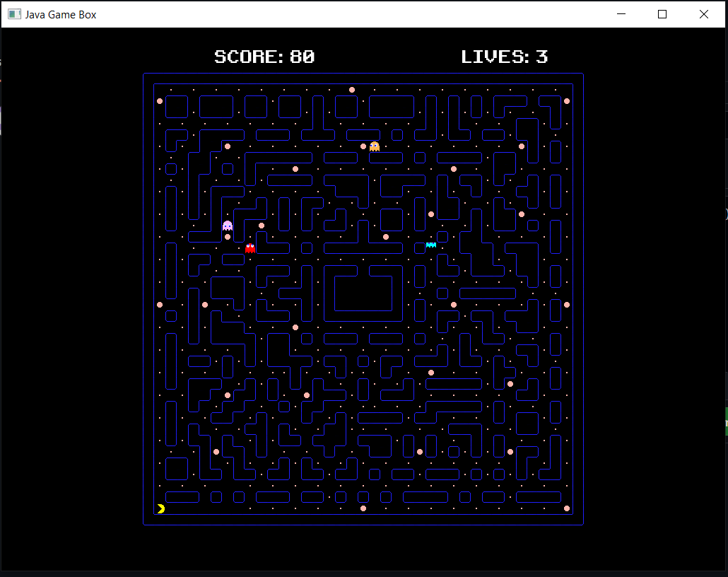Screen dimensions: 728x577
Task: Click the power pellet in the top-left corner
Action: pos(160,101)
